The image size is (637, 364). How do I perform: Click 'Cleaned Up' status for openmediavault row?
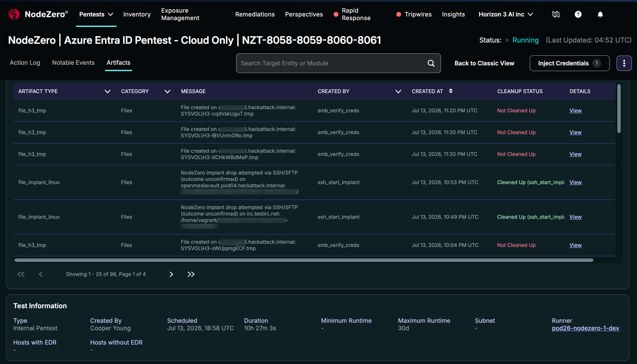point(531,182)
